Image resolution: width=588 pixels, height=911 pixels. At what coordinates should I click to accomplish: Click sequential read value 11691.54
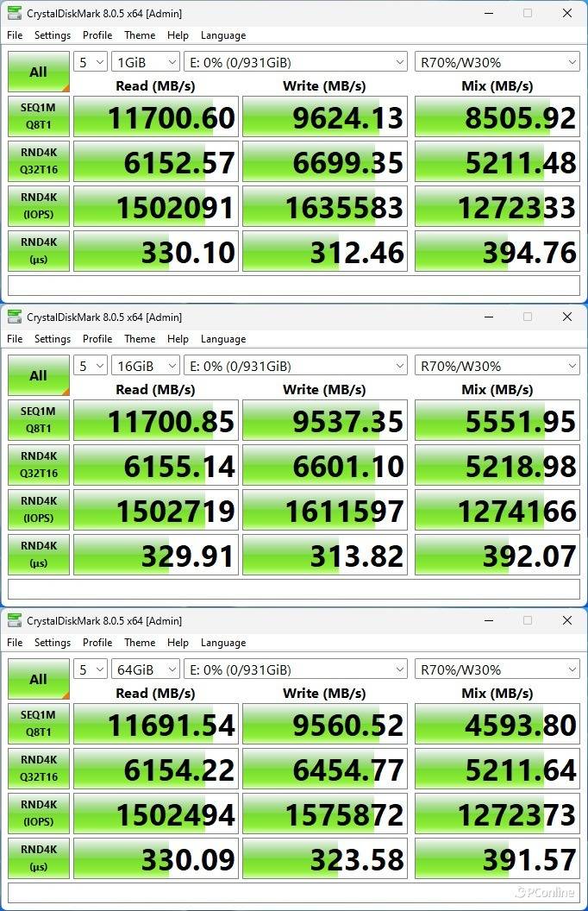[x=156, y=725]
